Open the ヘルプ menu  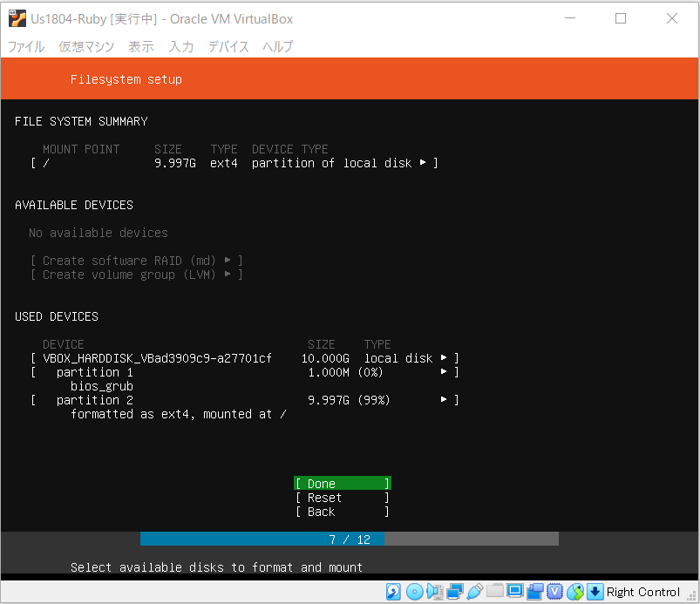tap(278, 46)
